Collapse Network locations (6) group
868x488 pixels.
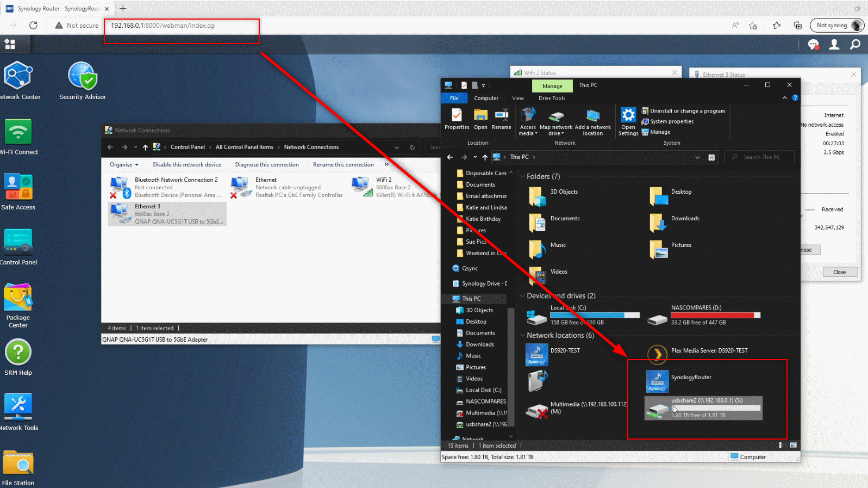[522, 335]
